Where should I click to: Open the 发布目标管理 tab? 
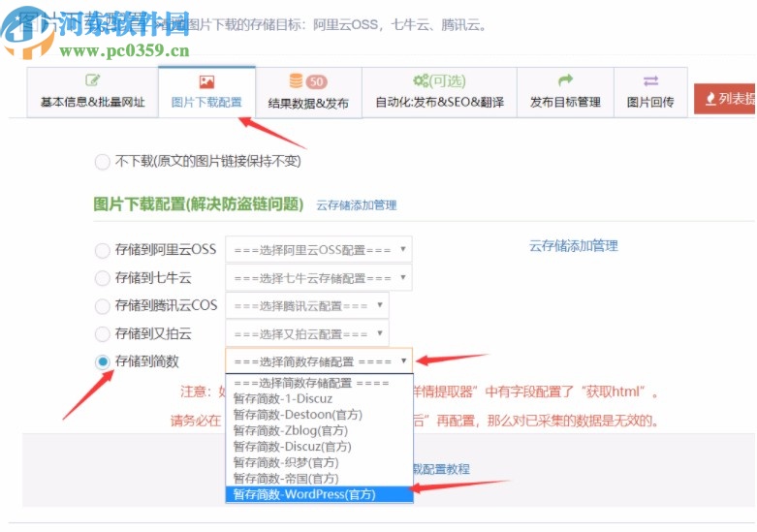pos(565,92)
